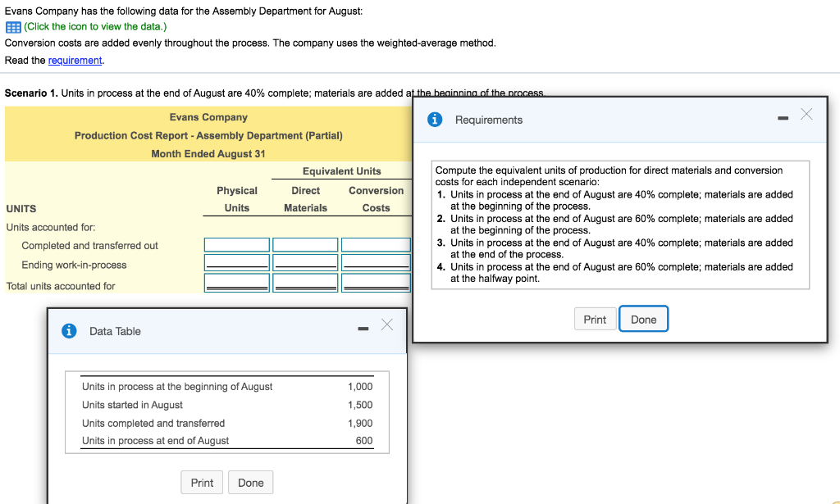Screen dimensions: 840x504
Task: Click the 'Physical Units' column header
Action: pyautogui.click(x=237, y=199)
